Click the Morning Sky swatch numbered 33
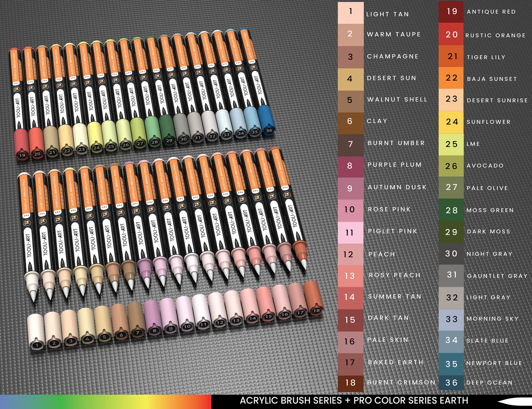 click(451, 319)
